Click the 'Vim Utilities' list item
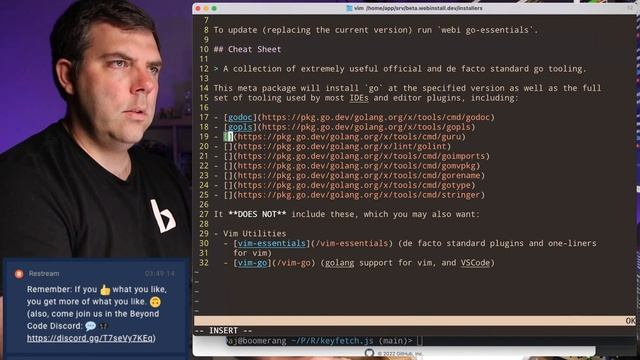Viewport: 640px width, 360px height. (x=254, y=234)
